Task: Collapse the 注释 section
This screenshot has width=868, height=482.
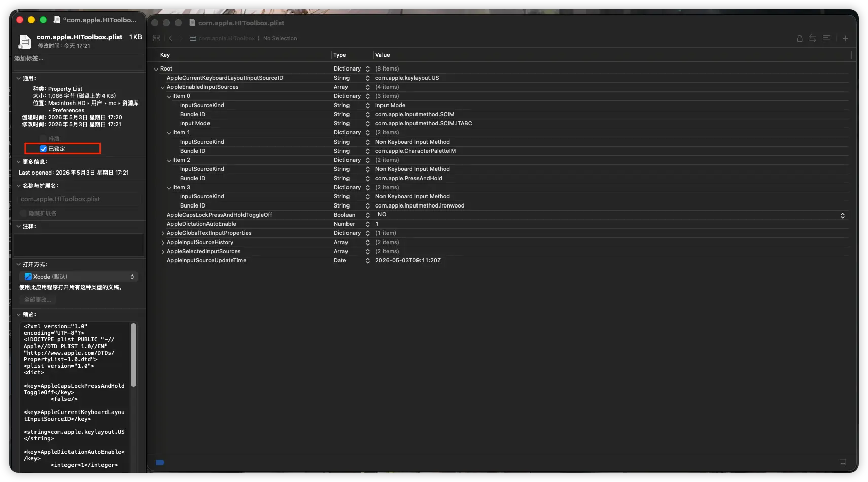Action: point(19,226)
